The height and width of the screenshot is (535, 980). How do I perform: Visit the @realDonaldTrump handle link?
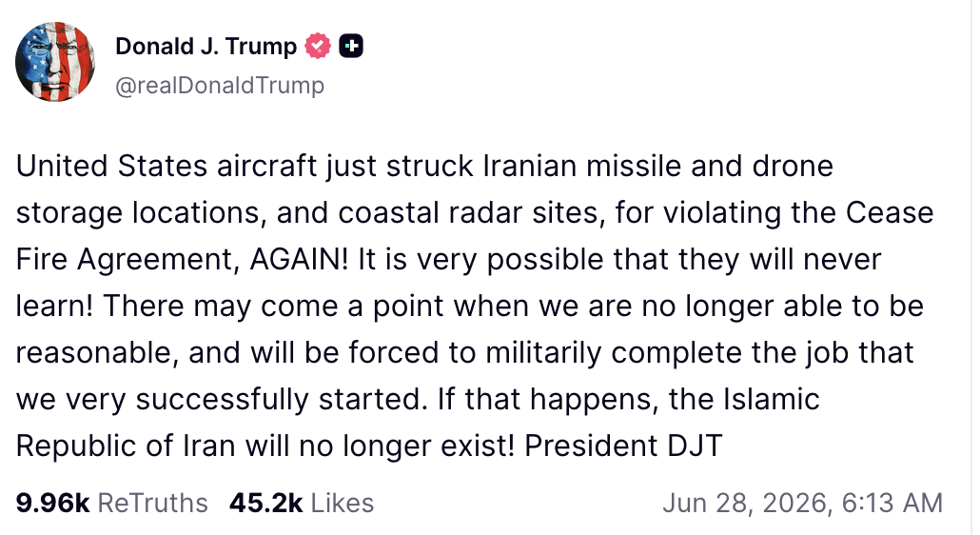[220, 85]
